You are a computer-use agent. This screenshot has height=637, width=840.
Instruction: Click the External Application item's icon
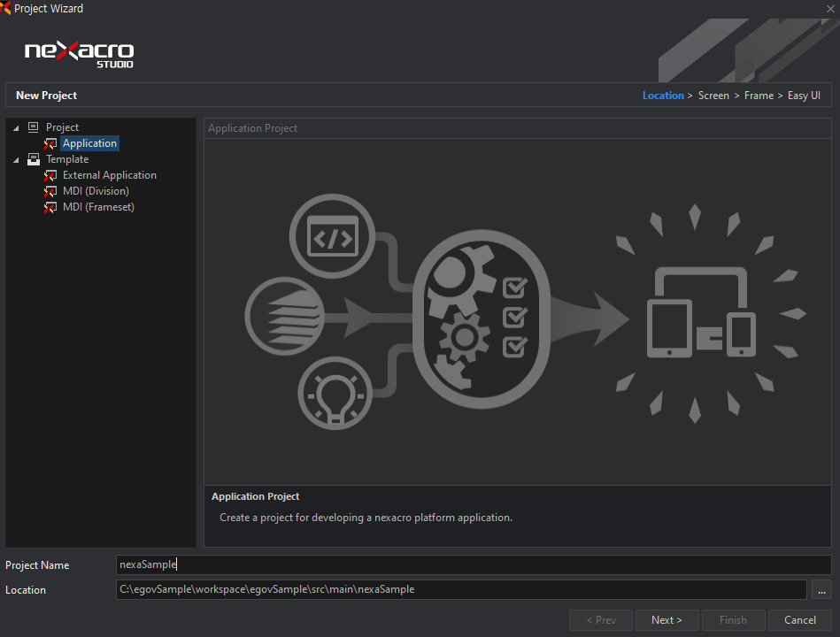50,175
